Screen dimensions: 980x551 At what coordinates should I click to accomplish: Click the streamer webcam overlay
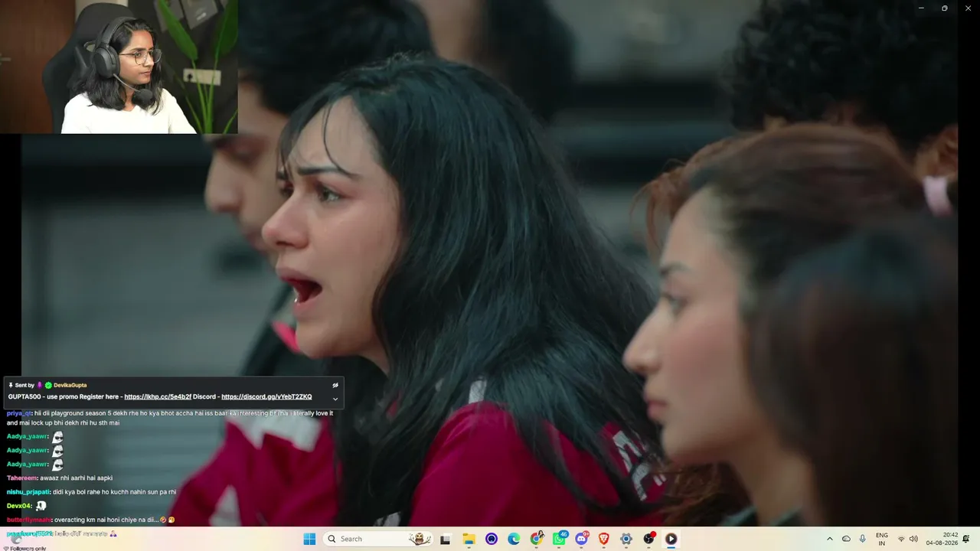(x=119, y=67)
